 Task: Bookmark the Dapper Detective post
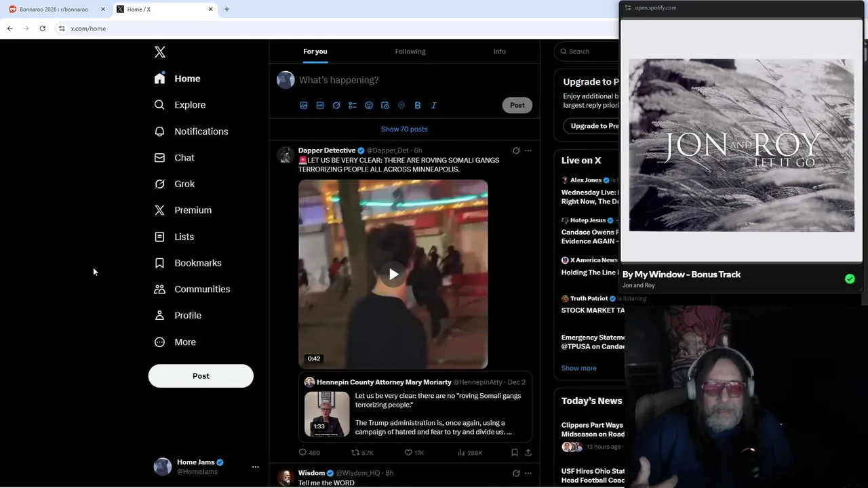click(x=515, y=453)
